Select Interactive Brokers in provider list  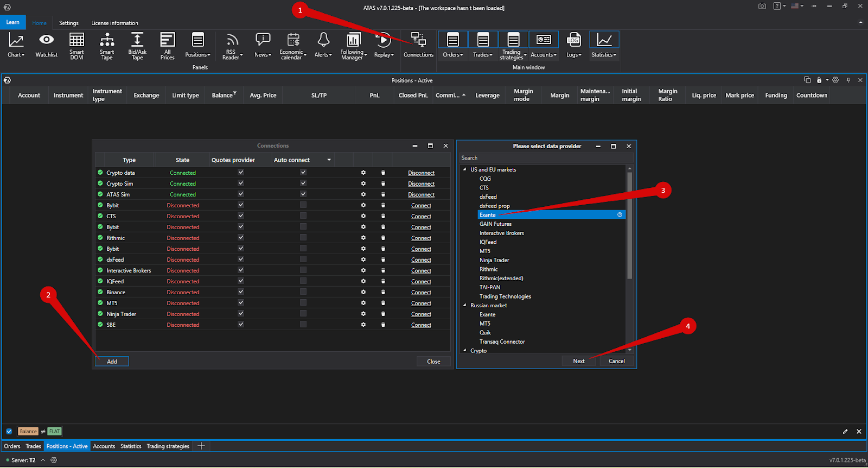coord(502,233)
